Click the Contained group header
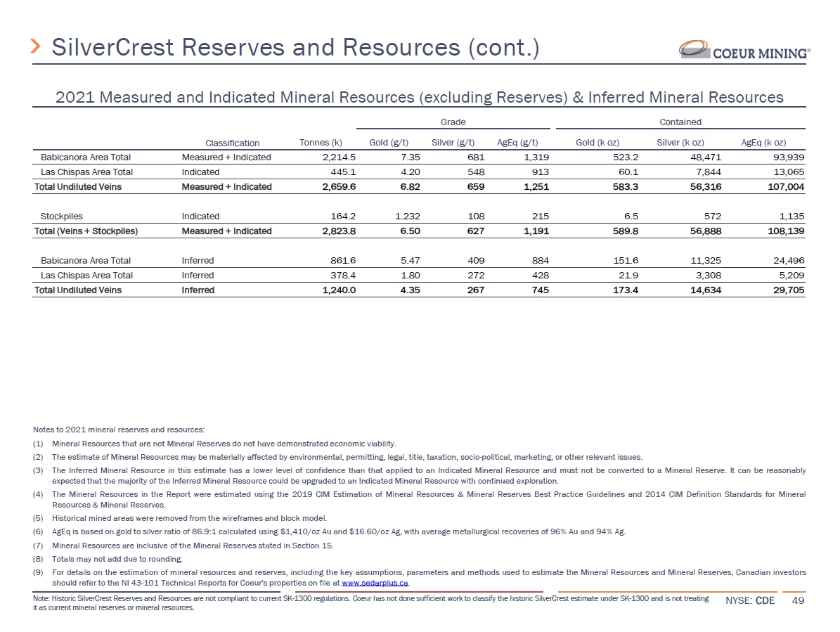The width and height of the screenshot is (840, 632). tap(680, 122)
